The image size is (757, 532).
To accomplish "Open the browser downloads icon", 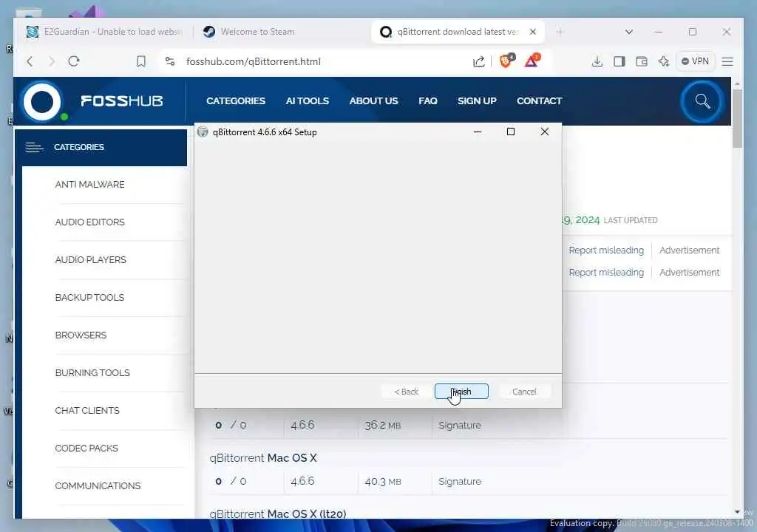I will tap(597, 61).
